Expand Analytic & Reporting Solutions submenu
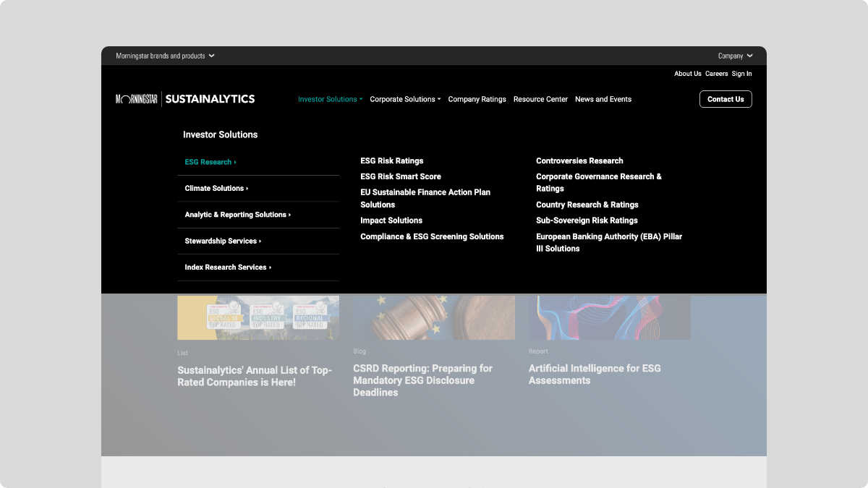This screenshot has height=488, width=868. (258, 215)
